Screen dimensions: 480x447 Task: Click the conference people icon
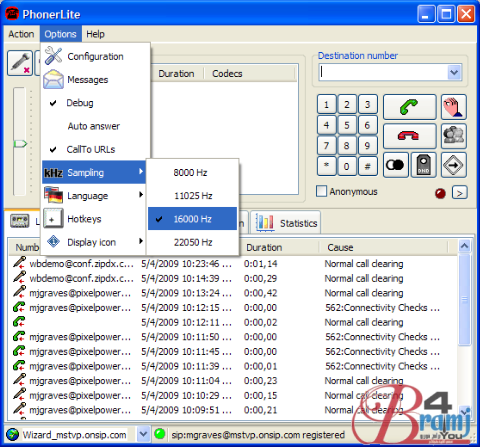[454, 136]
